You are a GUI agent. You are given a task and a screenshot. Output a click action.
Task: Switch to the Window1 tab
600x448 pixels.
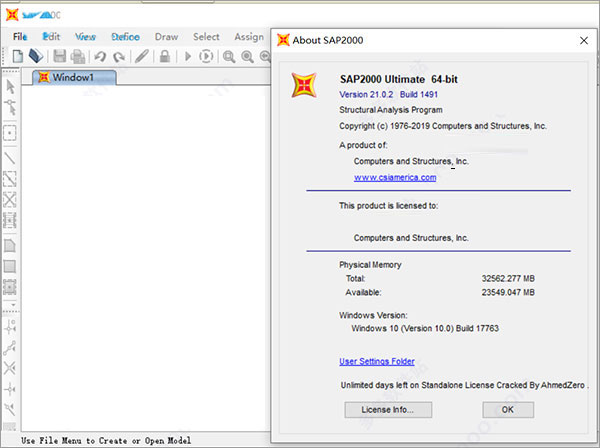pos(74,77)
